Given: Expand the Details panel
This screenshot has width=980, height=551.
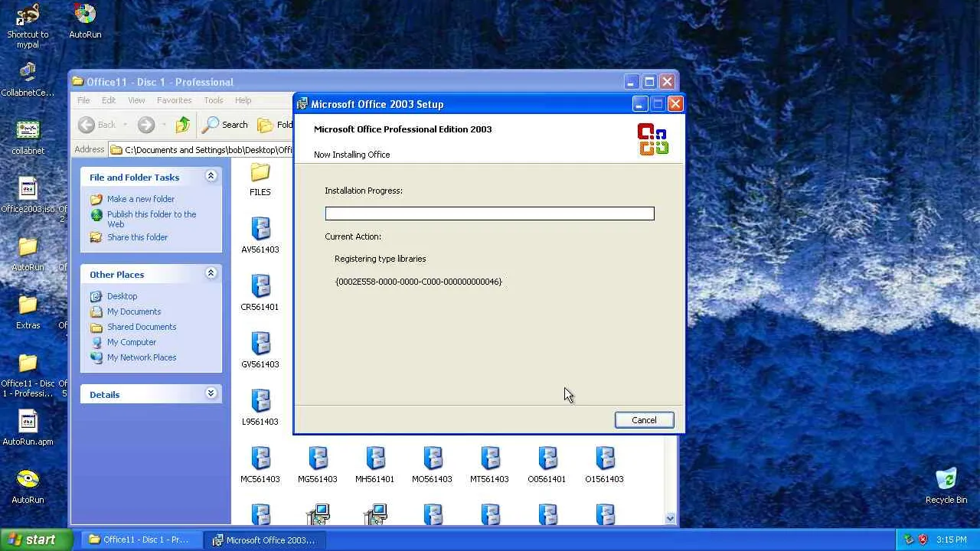Looking at the screenshot, I should point(211,394).
